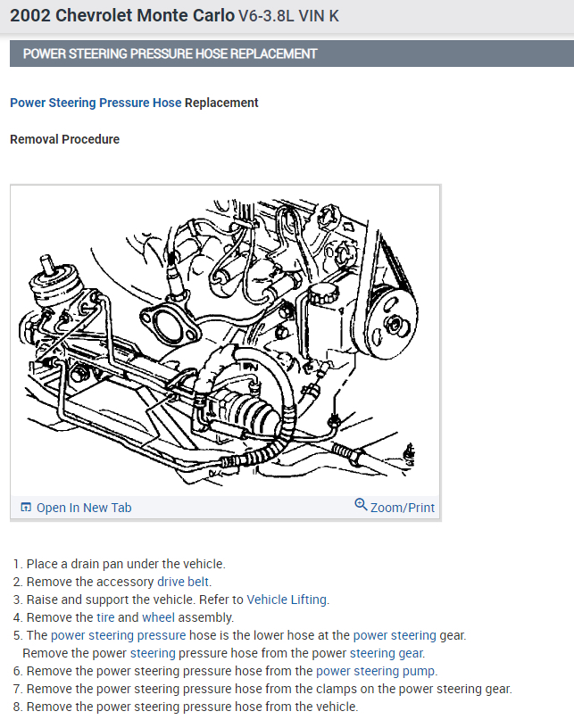The height and width of the screenshot is (728, 574).
Task: Click power steering pressure link in step 5
Action: [x=119, y=635]
